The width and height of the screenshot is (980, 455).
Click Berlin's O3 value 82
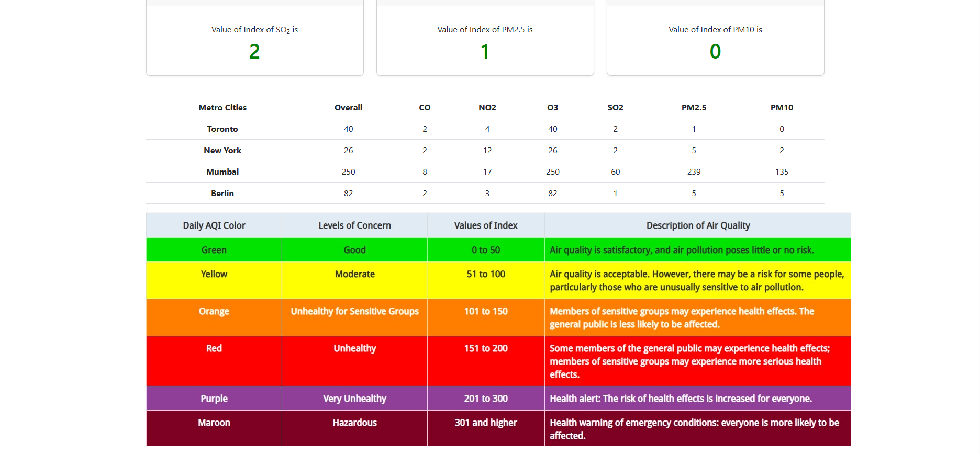click(552, 193)
